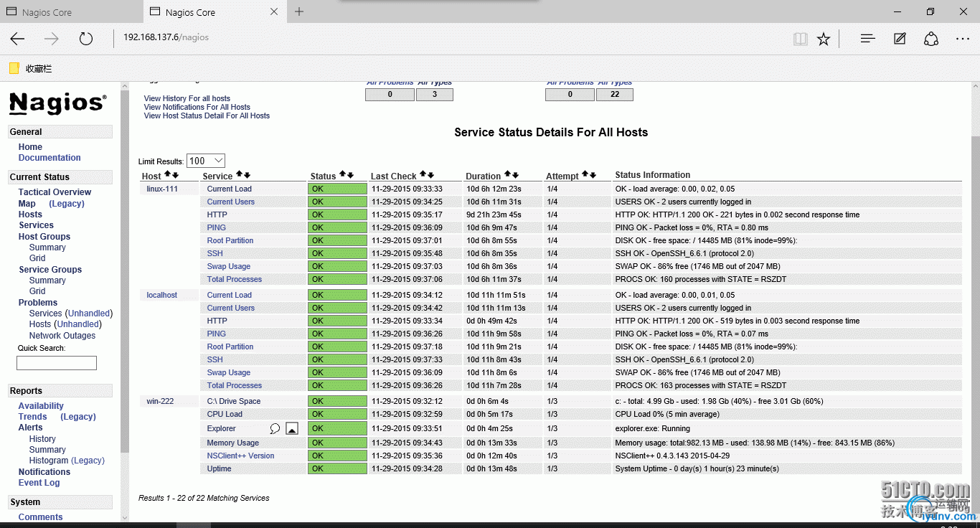Open Services under Current Status
This screenshot has height=528, width=980.
click(36, 225)
